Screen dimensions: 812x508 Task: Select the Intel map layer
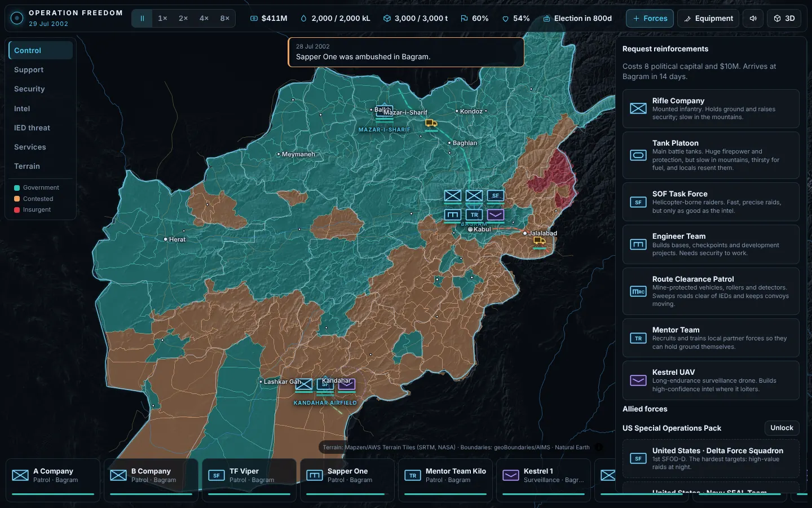click(x=41, y=108)
